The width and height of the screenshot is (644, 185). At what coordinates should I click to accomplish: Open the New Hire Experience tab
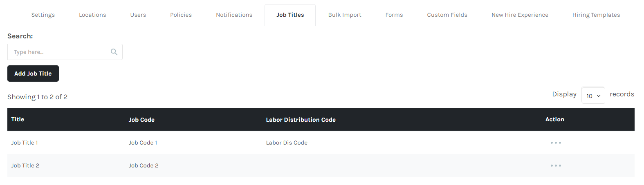tap(520, 15)
